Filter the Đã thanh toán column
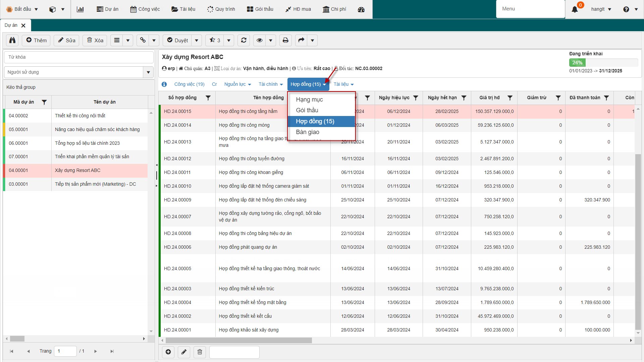This screenshot has height=362, width=644. 606,98
